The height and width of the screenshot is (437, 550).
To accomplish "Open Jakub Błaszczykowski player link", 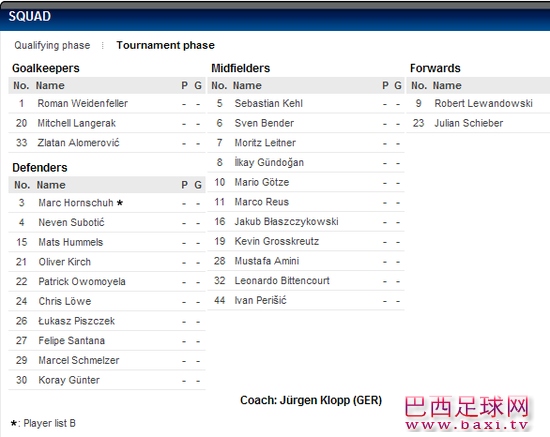I will [286, 221].
